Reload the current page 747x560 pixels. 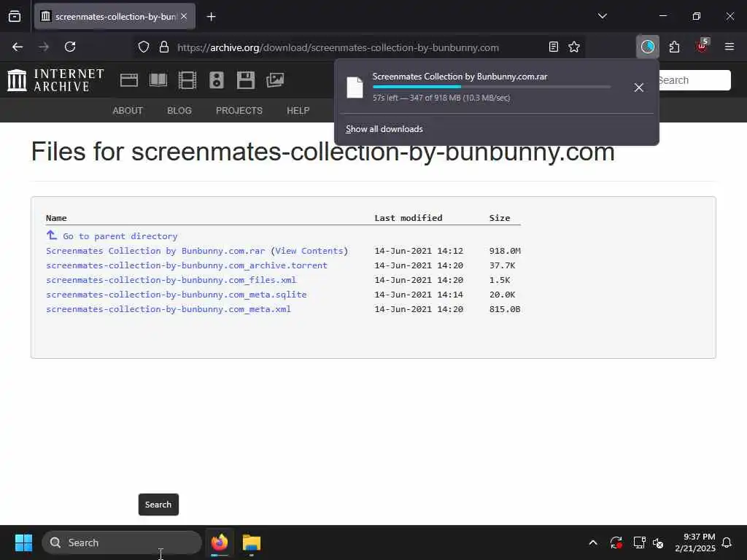[x=70, y=47]
